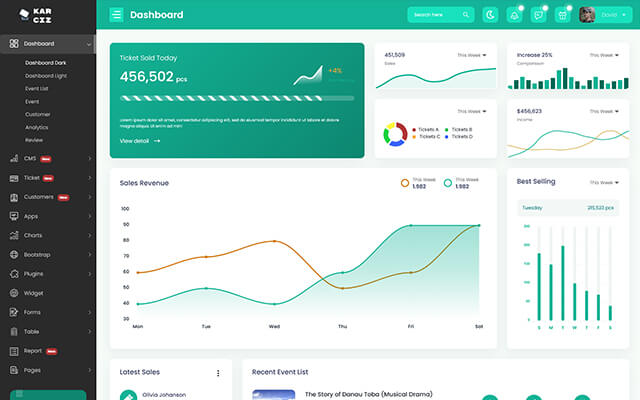
Task: Toggle the green This Week series legend
Action: 448,183
